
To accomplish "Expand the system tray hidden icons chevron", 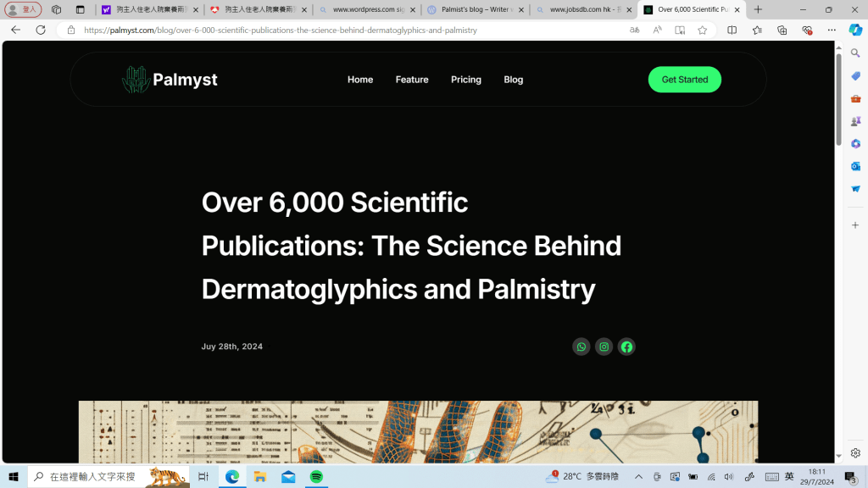I will tap(638, 477).
